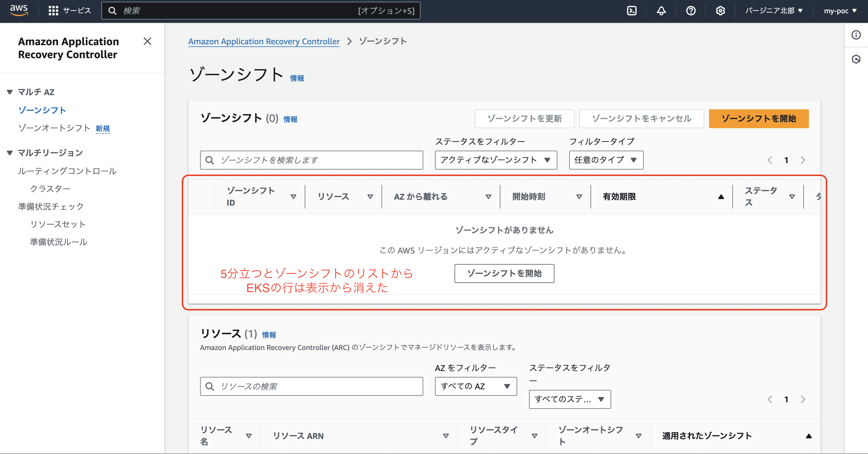Open 情報 link next to page title
Image resolution: width=868 pixels, height=454 pixels.
click(297, 78)
